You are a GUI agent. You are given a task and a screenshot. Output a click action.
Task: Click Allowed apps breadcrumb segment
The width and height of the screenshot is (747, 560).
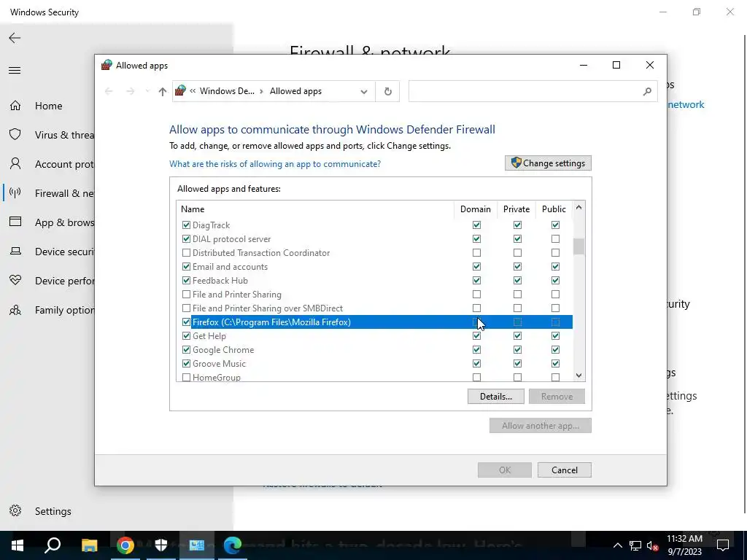pyautogui.click(x=295, y=91)
